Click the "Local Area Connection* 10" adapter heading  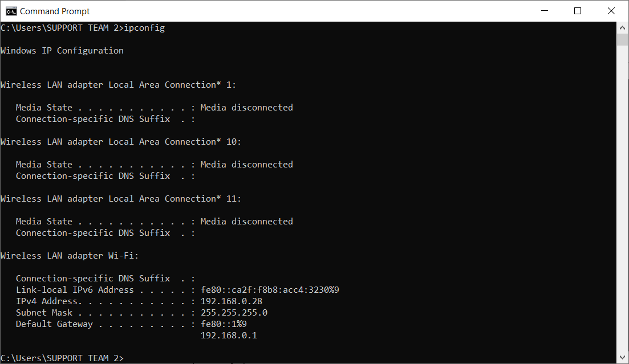click(x=121, y=142)
